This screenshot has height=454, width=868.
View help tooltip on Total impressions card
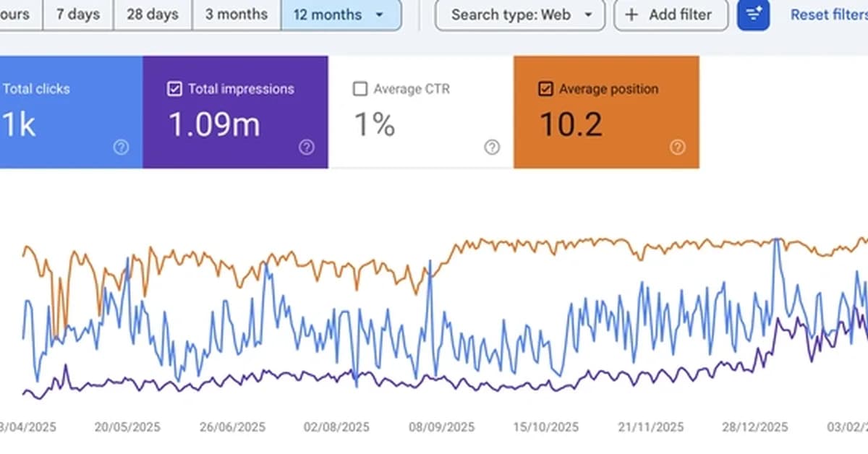click(307, 147)
